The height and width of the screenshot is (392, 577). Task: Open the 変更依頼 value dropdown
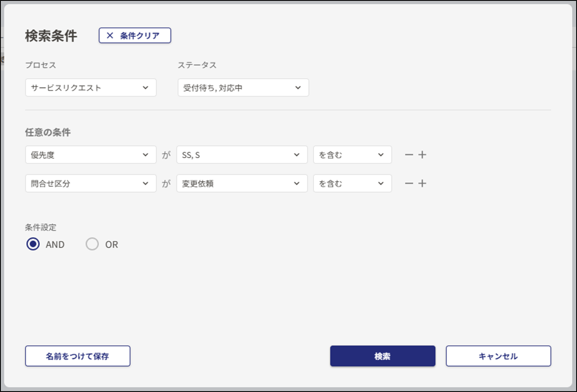241,183
